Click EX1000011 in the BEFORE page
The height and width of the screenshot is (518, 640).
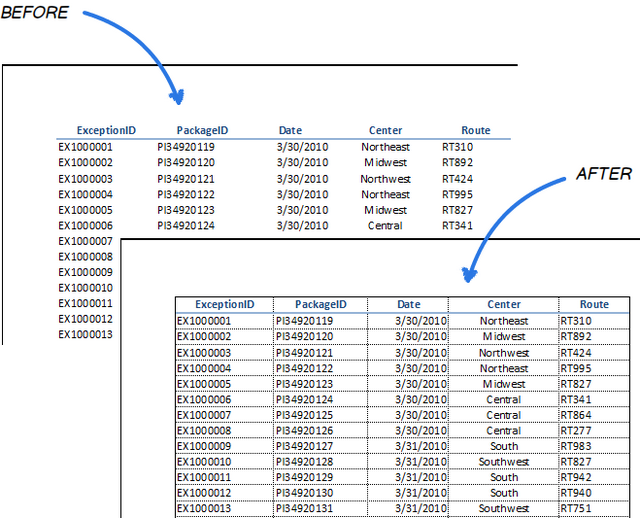(x=85, y=304)
